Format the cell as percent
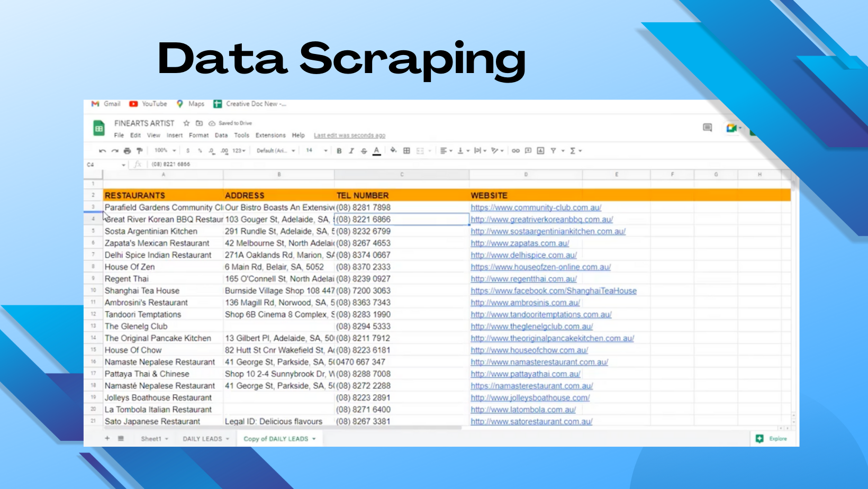The image size is (868, 489). click(200, 151)
